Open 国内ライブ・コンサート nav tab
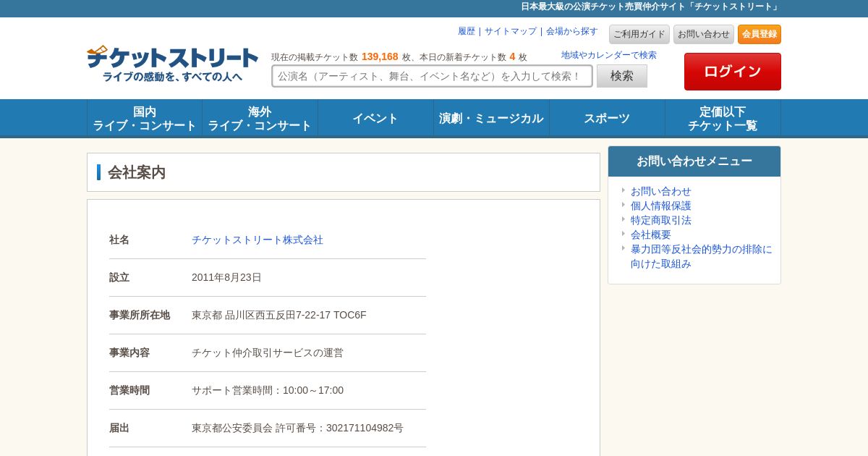The width and height of the screenshot is (868, 456). pyautogui.click(x=145, y=118)
